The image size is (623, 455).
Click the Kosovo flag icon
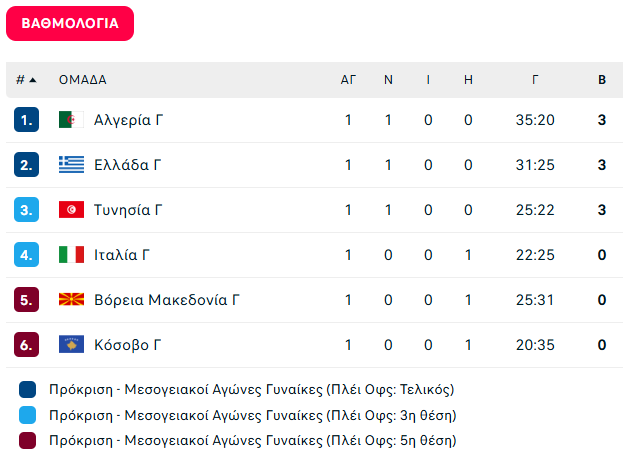pyautogui.click(x=72, y=345)
